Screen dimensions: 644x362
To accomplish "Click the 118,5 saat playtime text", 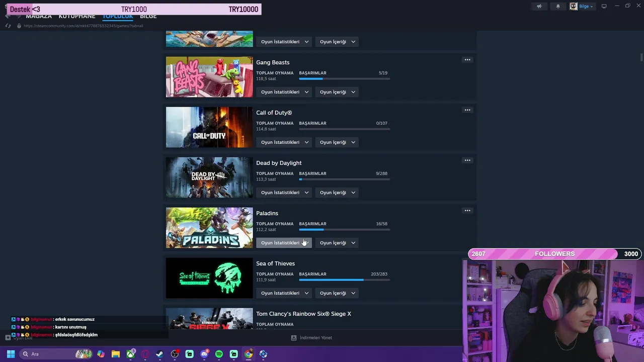I will [x=266, y=79].
